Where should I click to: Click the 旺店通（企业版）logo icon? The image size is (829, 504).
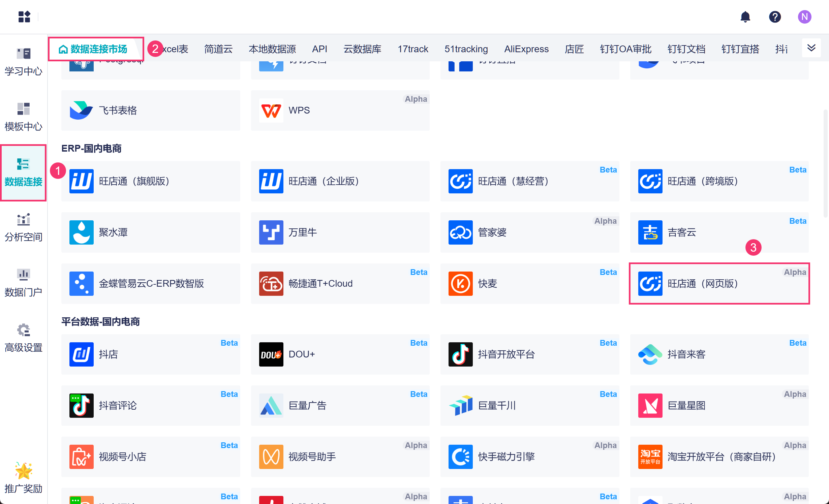271,181
